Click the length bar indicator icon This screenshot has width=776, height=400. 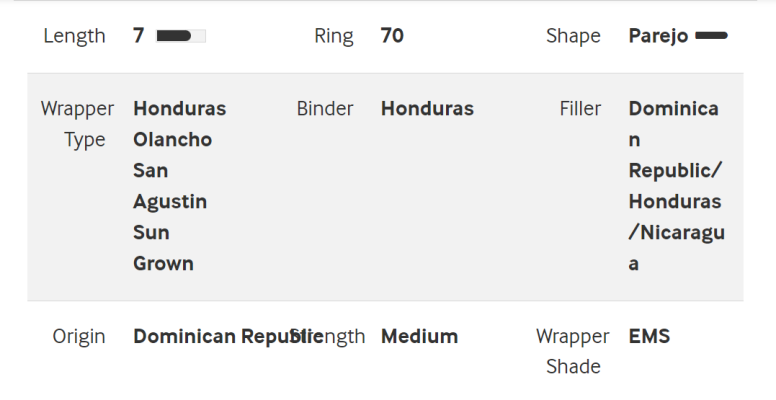(x=181, y=36)
